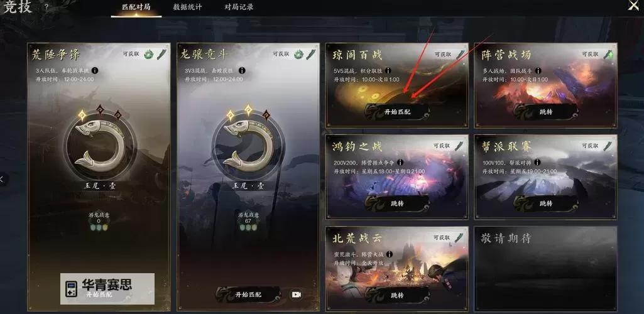Click 跳转 under 北荒战云
The height and width of the screenshot is (314, 644).
[x=396, y=295]
